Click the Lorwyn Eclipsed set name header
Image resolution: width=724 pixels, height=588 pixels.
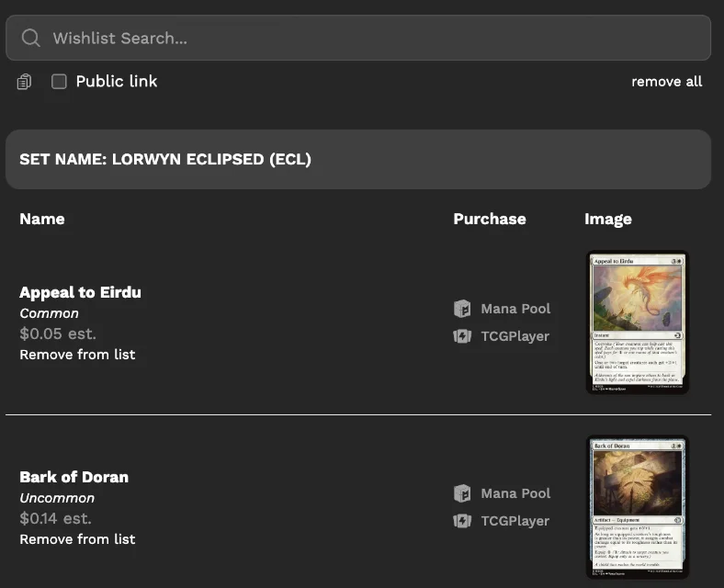(x=165, y=159)
